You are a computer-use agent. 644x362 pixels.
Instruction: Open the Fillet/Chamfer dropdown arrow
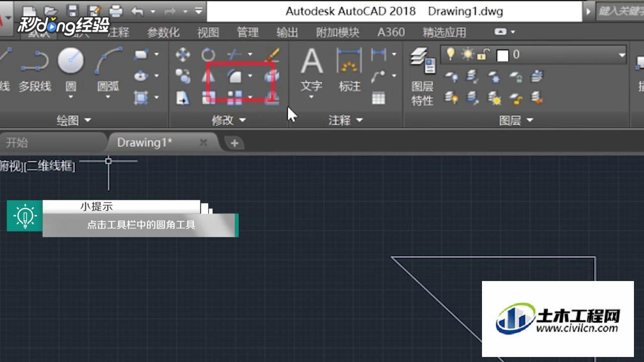pos(250,76)
